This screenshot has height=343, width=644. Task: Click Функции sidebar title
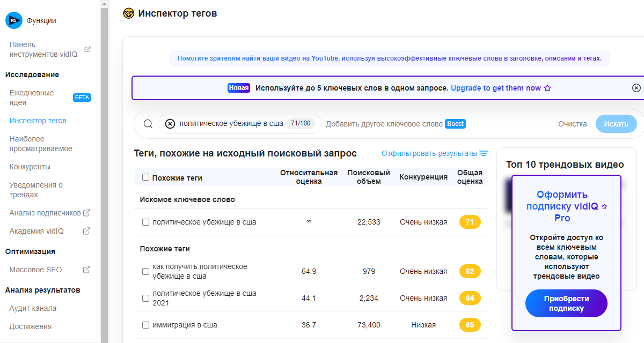point(41,20)
